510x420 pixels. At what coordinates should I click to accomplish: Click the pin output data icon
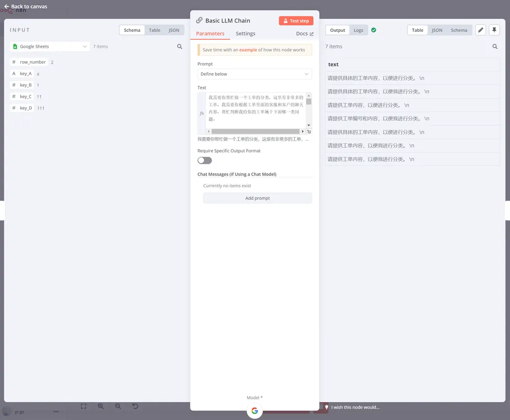pyautogui.click(x=494, y=30)
